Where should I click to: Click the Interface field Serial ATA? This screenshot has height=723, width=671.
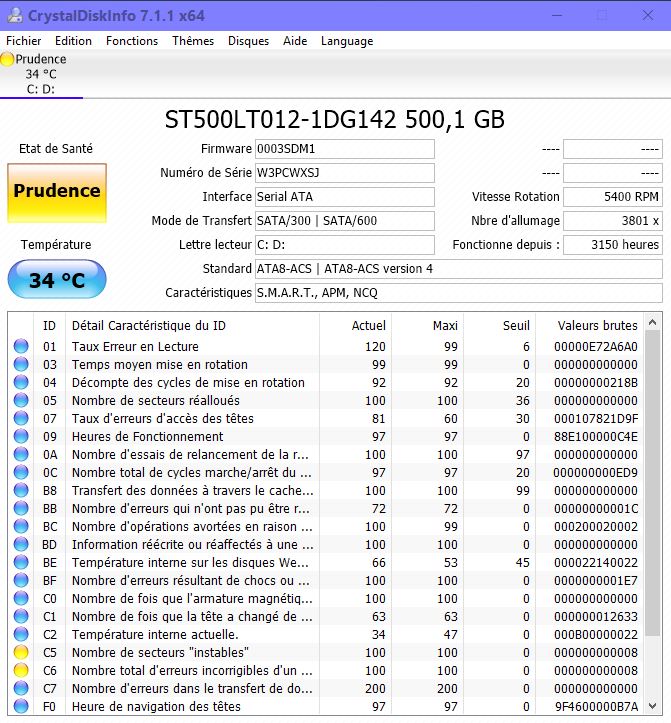344,197
